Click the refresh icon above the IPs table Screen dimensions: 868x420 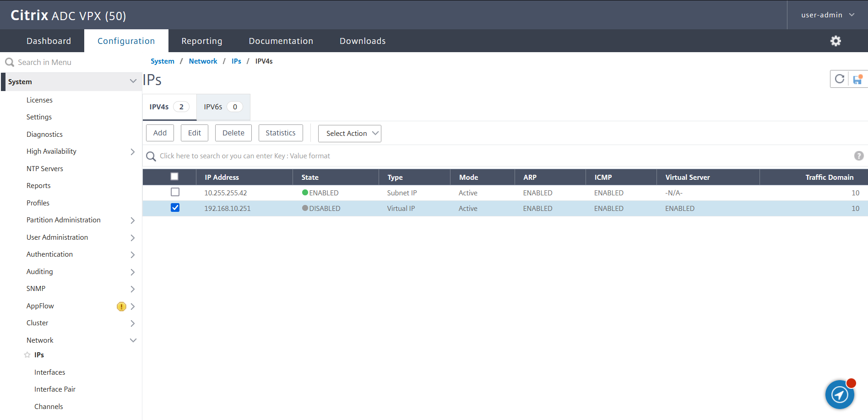tap(839, 79)
